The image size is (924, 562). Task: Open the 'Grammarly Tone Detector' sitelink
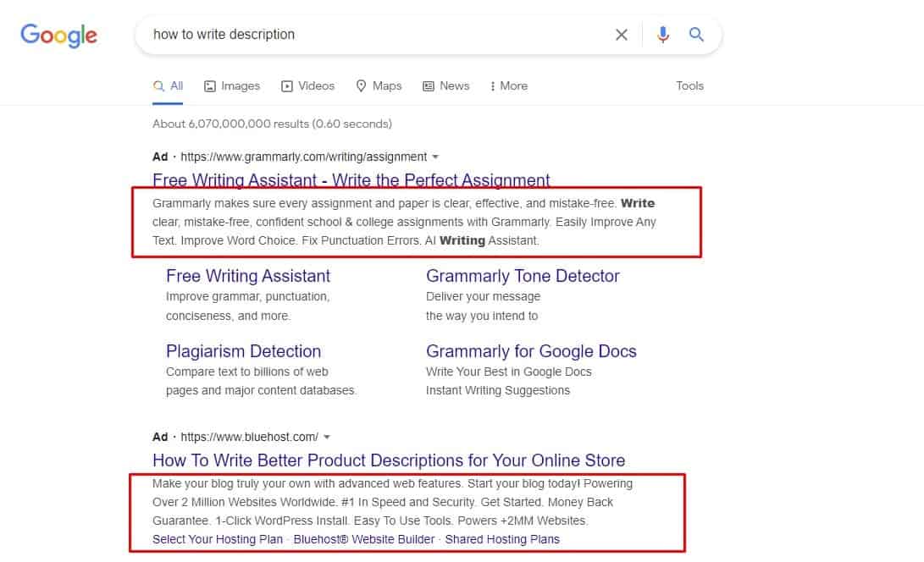coord(523,276)
